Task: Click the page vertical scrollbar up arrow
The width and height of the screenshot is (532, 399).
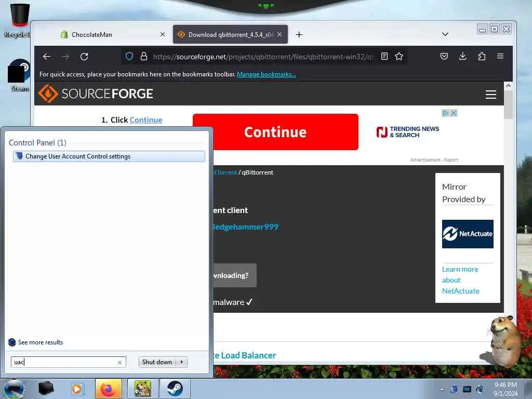Action: point(508,86)
